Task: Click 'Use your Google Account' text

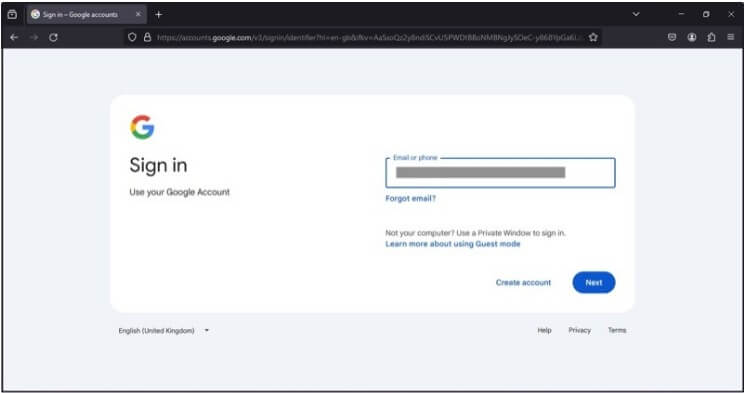Action: [180, 192]
